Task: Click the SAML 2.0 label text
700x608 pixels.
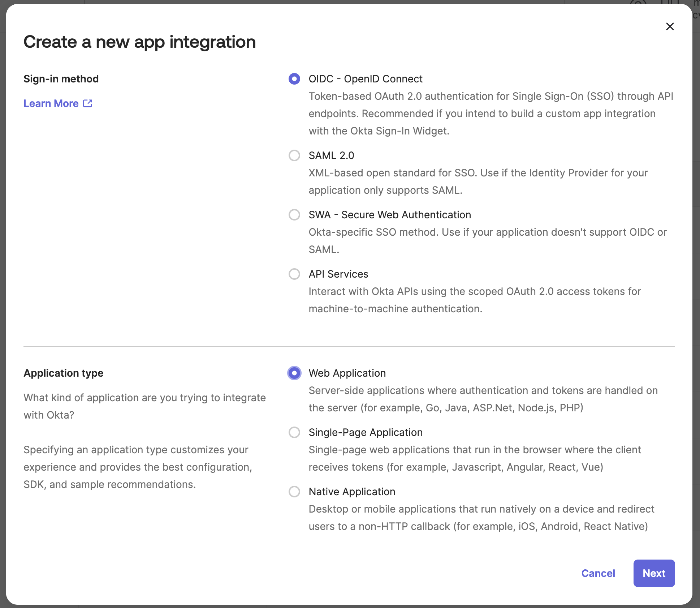Action: click(x=331, y=155)
